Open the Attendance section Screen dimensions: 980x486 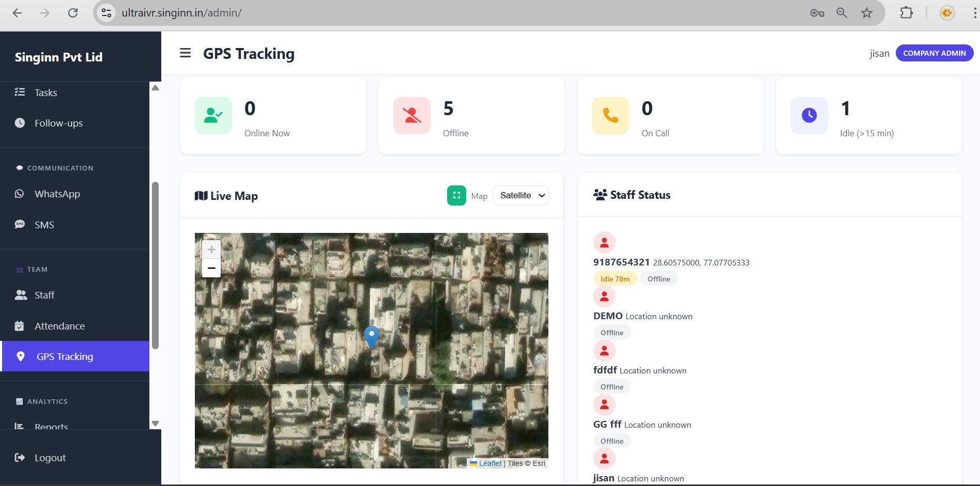point(59,326)
